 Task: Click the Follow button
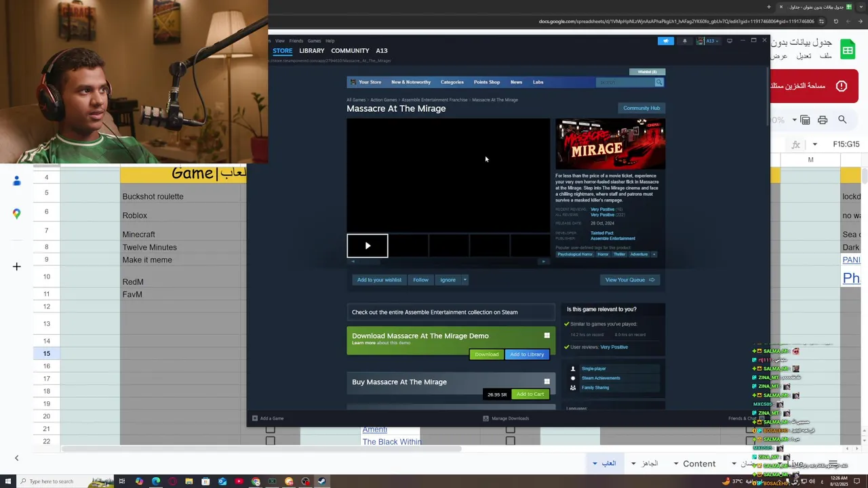[420, 280]
